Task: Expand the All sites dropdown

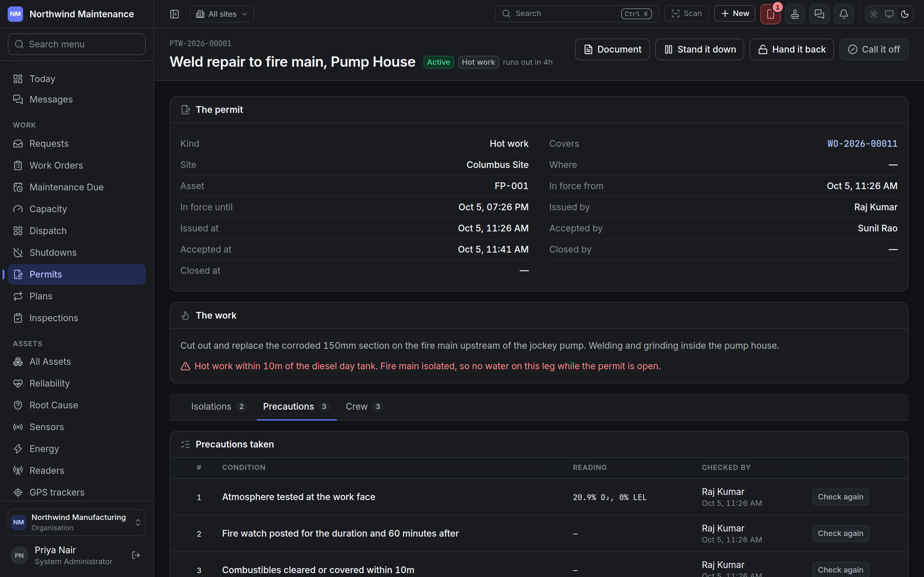Action: point(222,14)
